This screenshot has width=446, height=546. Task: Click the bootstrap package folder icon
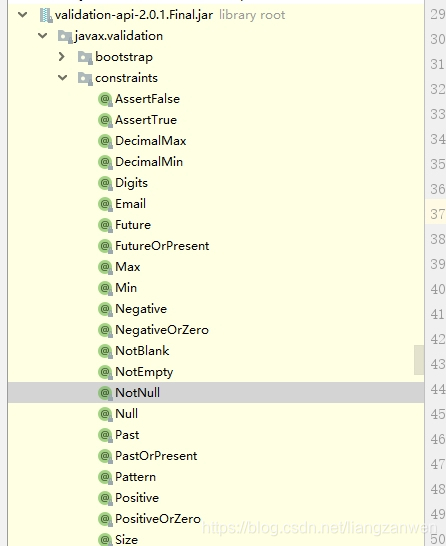(85, 57)
